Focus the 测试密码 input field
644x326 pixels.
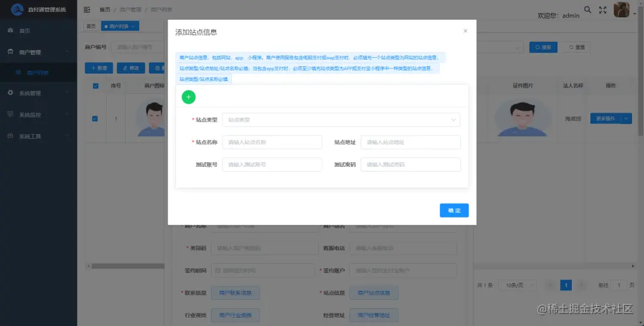pos(411,164)
